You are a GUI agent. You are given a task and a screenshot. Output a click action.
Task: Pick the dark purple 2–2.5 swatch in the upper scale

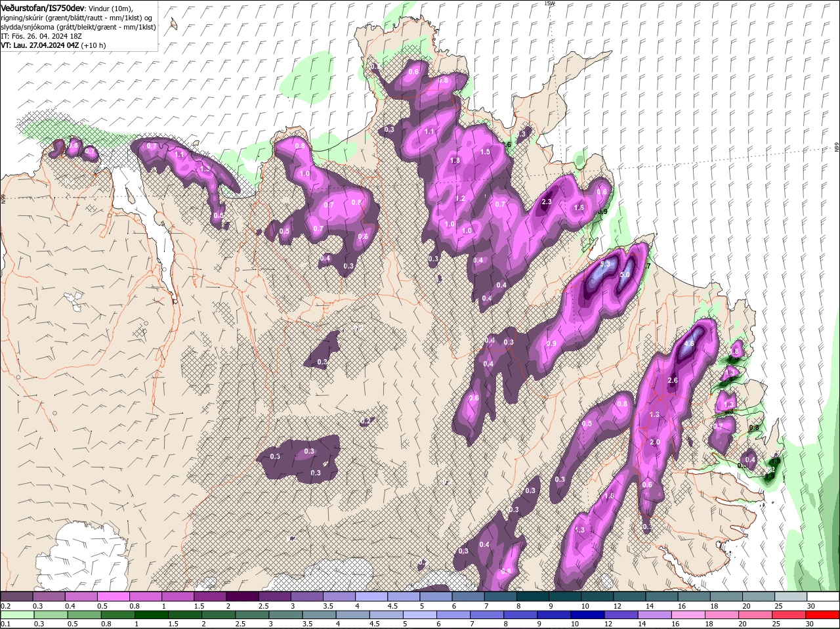click(242, 596)
